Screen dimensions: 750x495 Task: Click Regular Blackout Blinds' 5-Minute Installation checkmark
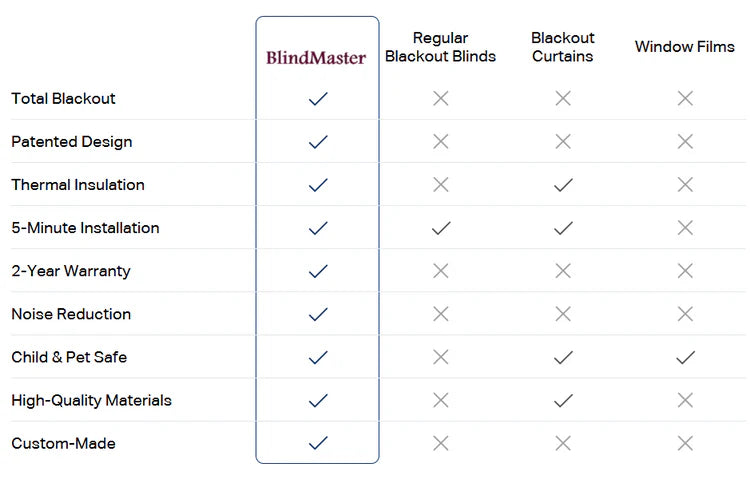tap(440, 228)
